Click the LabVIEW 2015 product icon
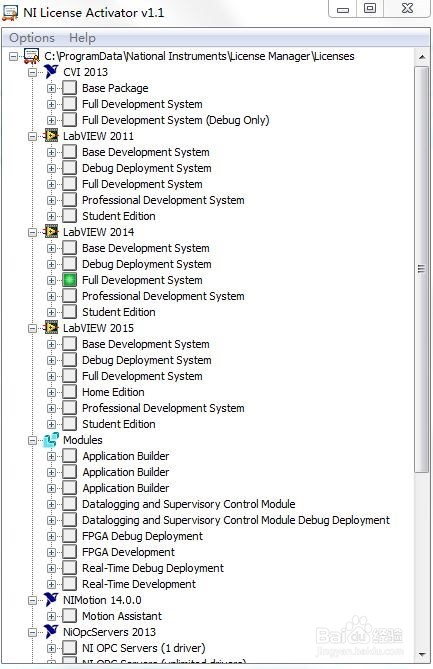 tap(51, 328)
